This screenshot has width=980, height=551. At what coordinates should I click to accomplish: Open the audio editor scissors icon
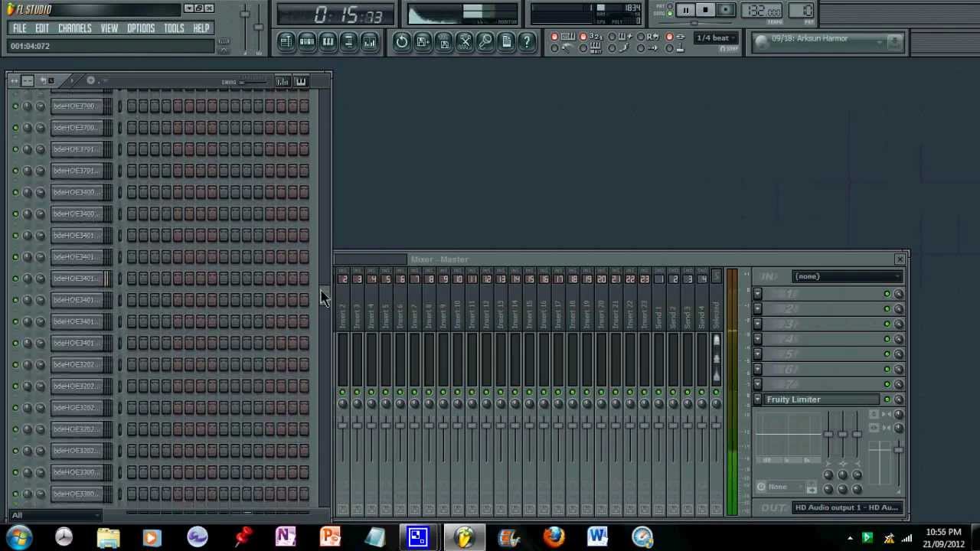[465, 41]
